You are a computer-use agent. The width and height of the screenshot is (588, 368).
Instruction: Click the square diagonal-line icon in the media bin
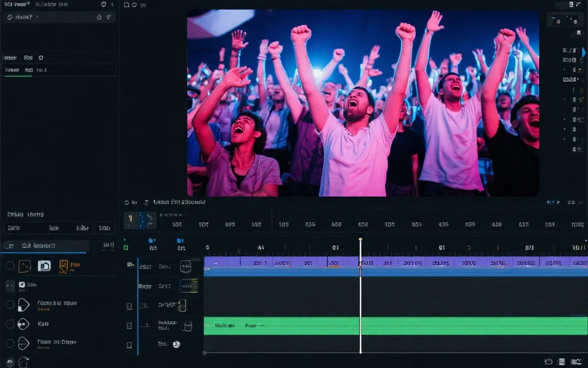coord(25,266)
